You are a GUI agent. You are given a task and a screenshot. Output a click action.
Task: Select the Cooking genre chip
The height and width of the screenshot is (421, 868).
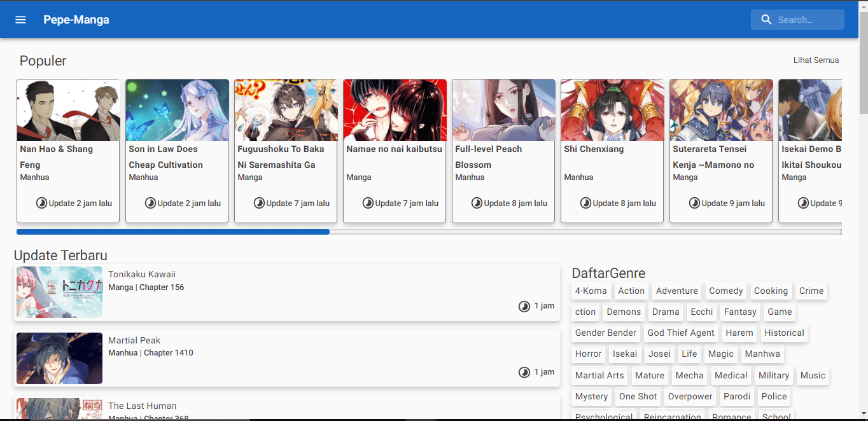point(771,291)
